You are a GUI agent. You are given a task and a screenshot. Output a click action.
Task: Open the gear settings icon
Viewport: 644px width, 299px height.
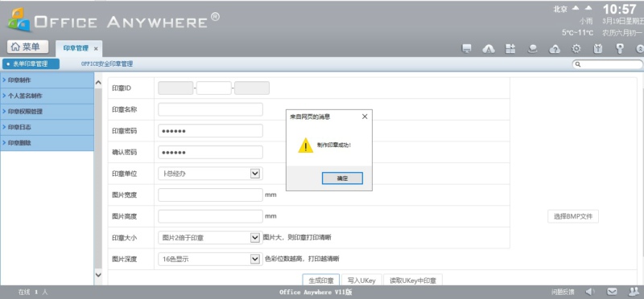576,49
